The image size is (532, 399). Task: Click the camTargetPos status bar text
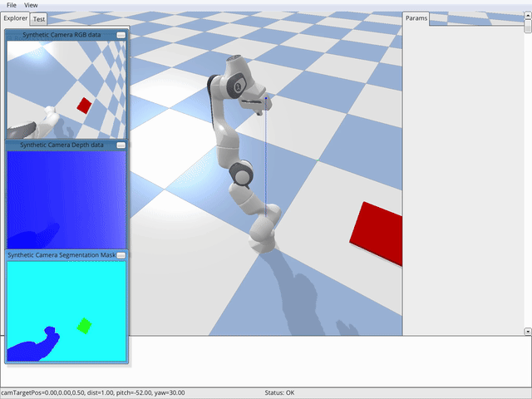pyautogui.click(x=93, y=392)
